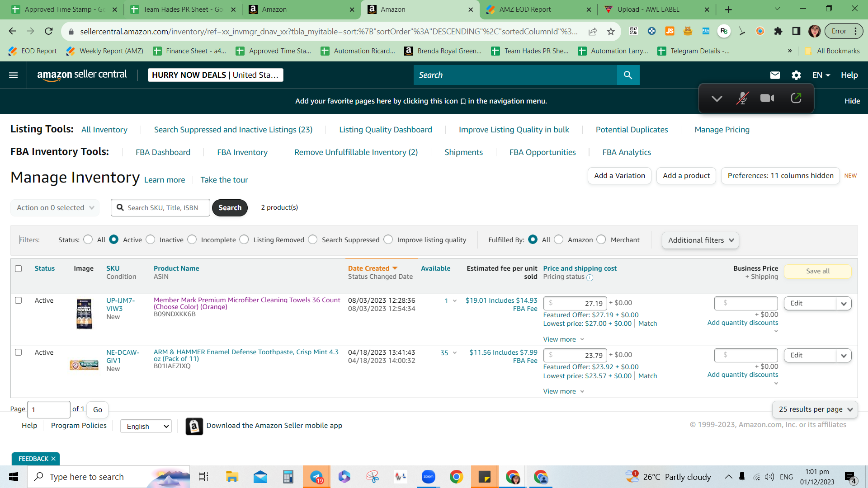Click the price field showing 27.19

point(575,304)
